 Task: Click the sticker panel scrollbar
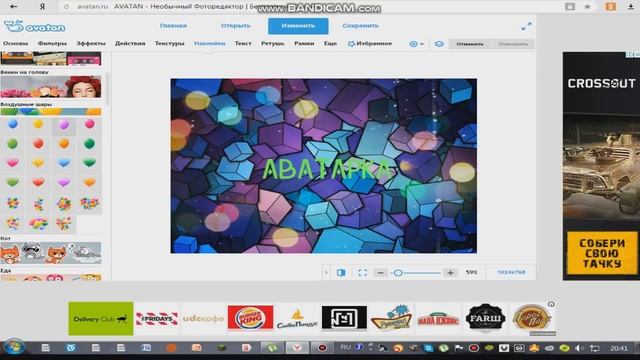108,90
